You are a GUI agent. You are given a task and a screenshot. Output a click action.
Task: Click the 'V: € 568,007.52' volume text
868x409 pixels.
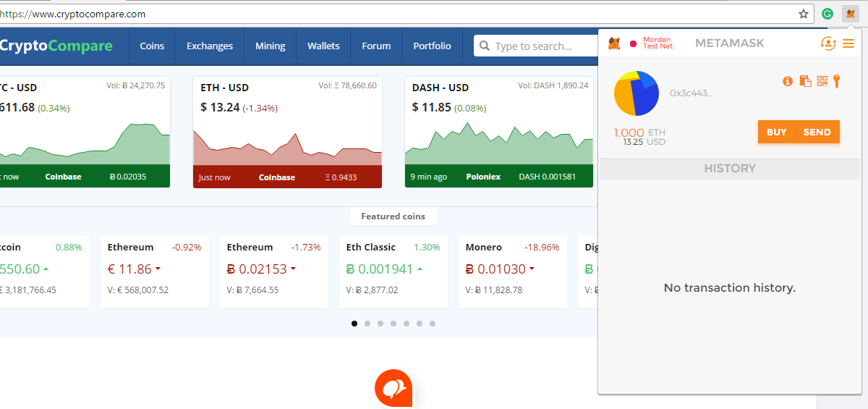point(138,290)
